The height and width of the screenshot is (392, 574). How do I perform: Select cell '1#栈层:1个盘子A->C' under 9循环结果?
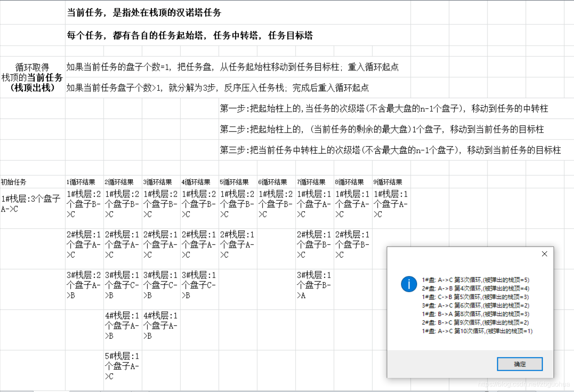click(391, 208)
